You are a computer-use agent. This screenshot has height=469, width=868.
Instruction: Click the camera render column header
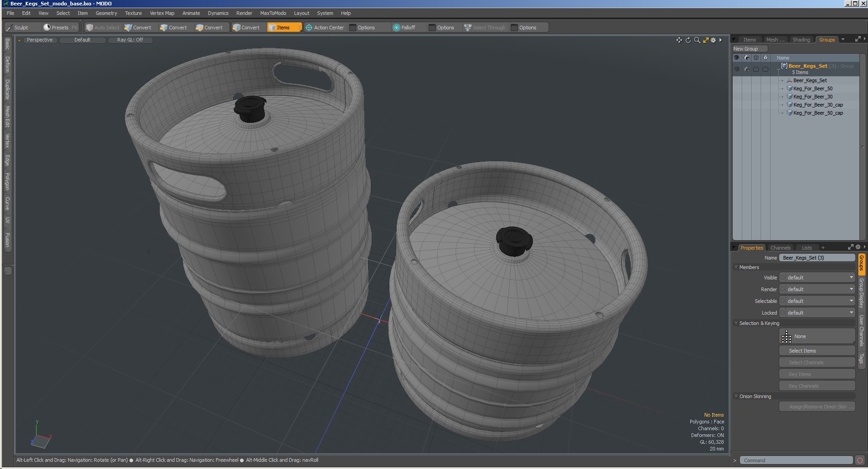point(747,58)
